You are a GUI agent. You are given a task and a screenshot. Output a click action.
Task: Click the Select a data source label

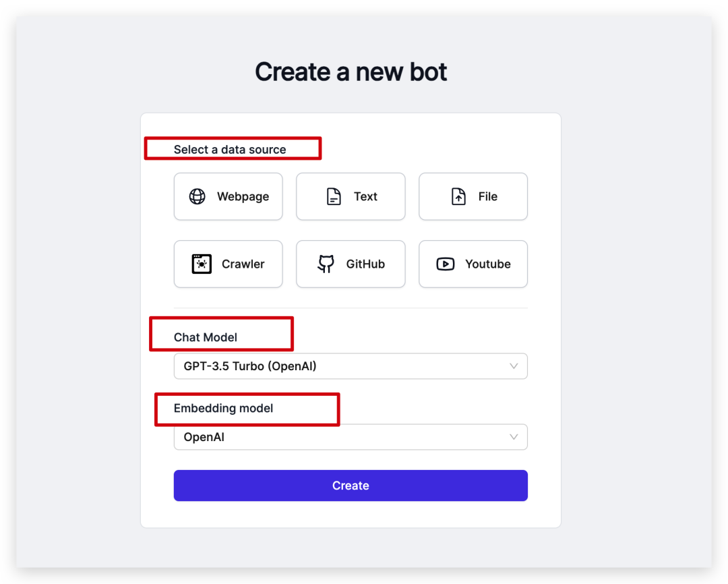230,150
